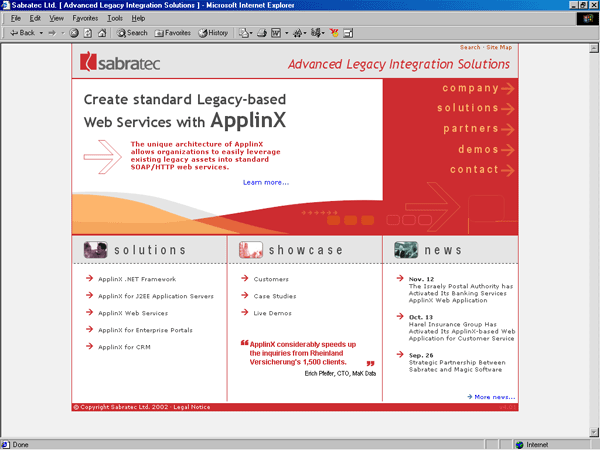The height and width of the screenshot is (450, 600).
Task: Open the Help menu
Action: [x=138, y=18]
